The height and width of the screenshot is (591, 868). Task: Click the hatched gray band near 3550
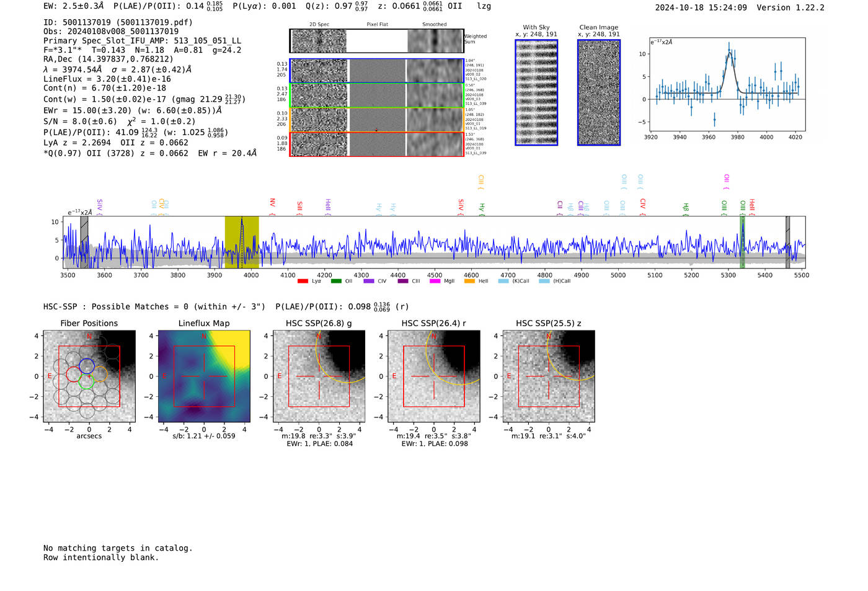[84, 242]
